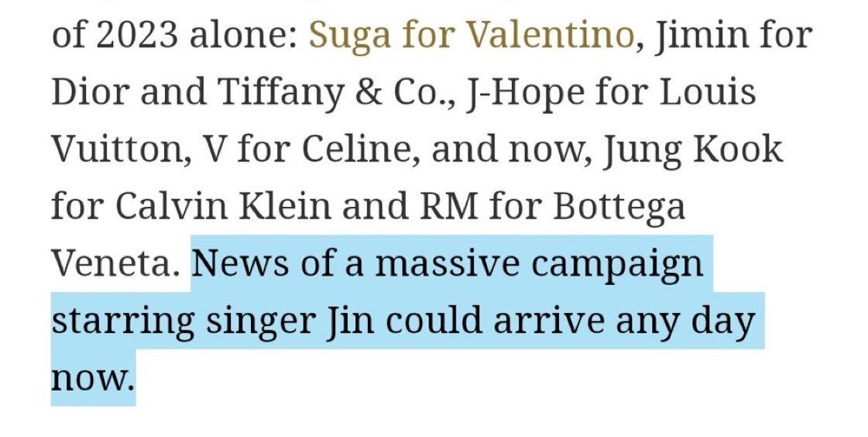Click the highlighted sentence about singer Jin

[407, 320]
